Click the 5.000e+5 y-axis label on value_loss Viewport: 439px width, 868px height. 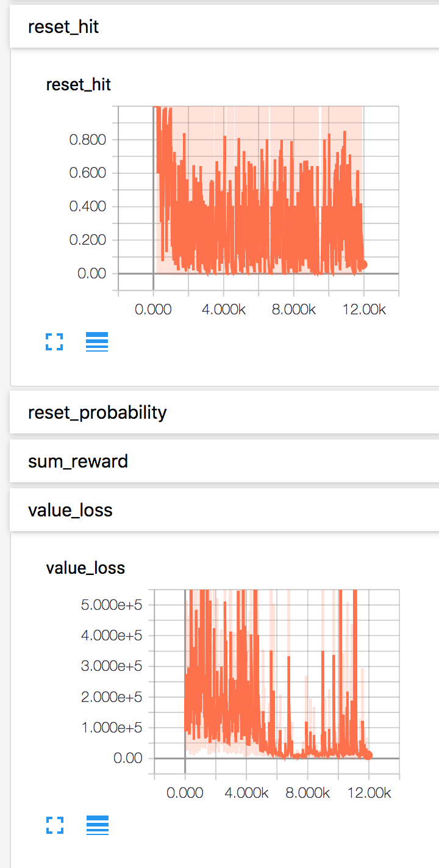(x=112, y=605)
